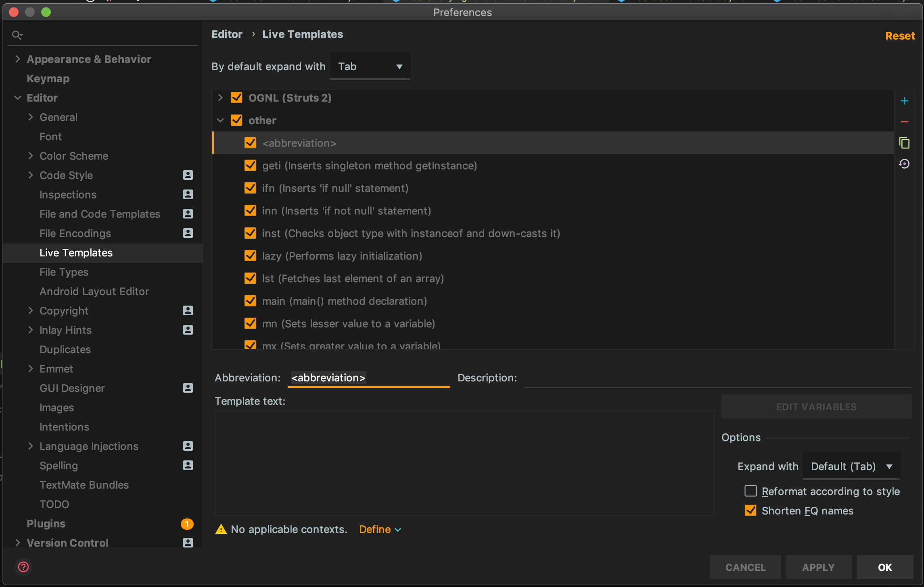
Task: Click the Reset link
Action: pyautogui.click(x=899, y=36)
